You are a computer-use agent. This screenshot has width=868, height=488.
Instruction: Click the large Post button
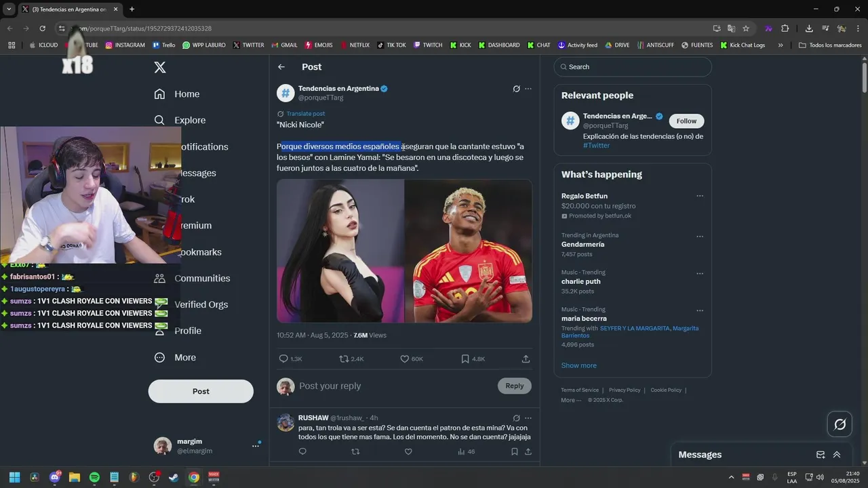tap(201, 391)
